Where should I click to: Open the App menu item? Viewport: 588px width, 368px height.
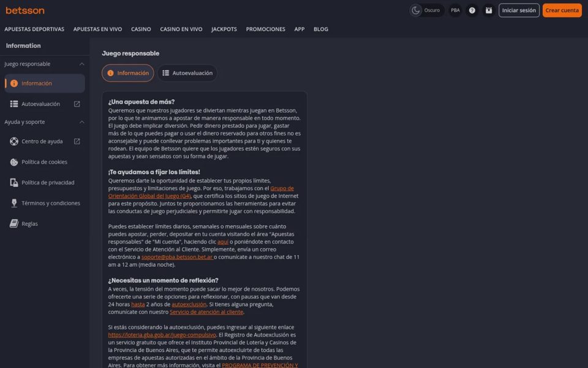[300, 29]
